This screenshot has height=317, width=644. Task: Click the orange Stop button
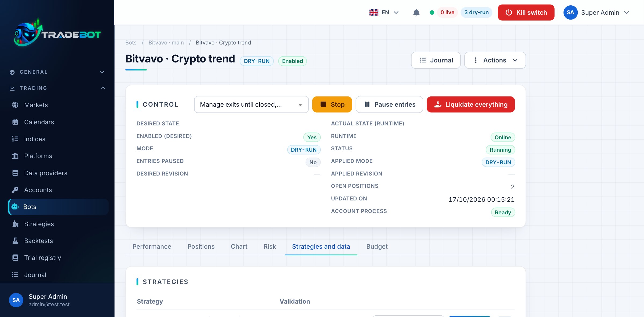pos(332,105)
